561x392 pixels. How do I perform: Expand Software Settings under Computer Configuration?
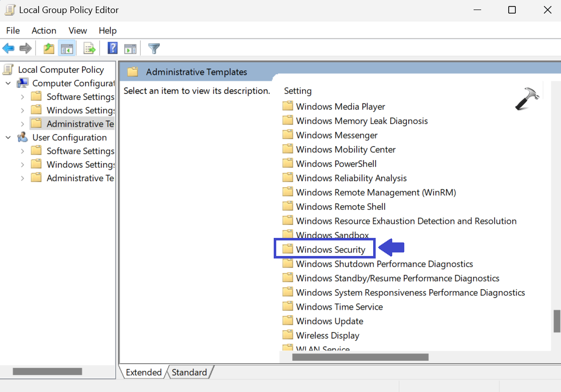pyautogui.click(x=22, y=97)
